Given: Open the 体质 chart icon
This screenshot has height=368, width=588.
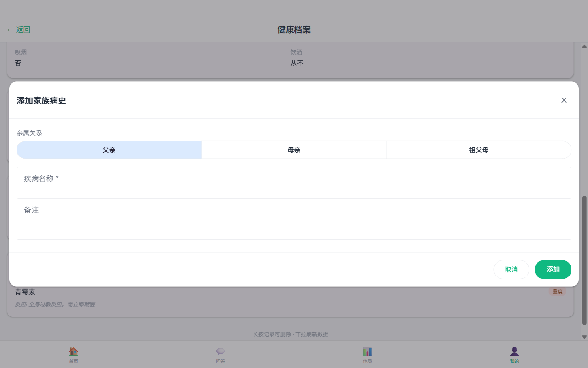Looking at the screenshot, I should 367,351.
